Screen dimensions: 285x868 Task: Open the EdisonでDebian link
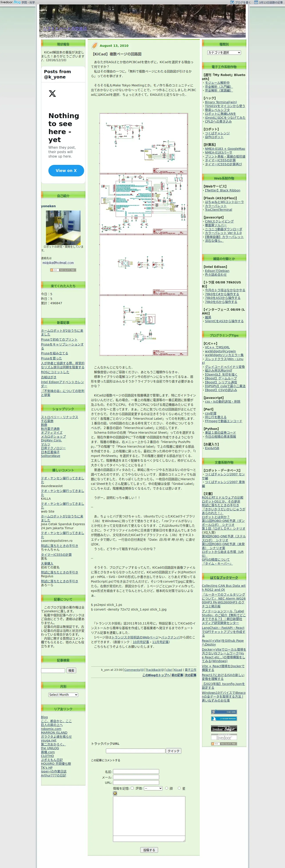(217, 271)
